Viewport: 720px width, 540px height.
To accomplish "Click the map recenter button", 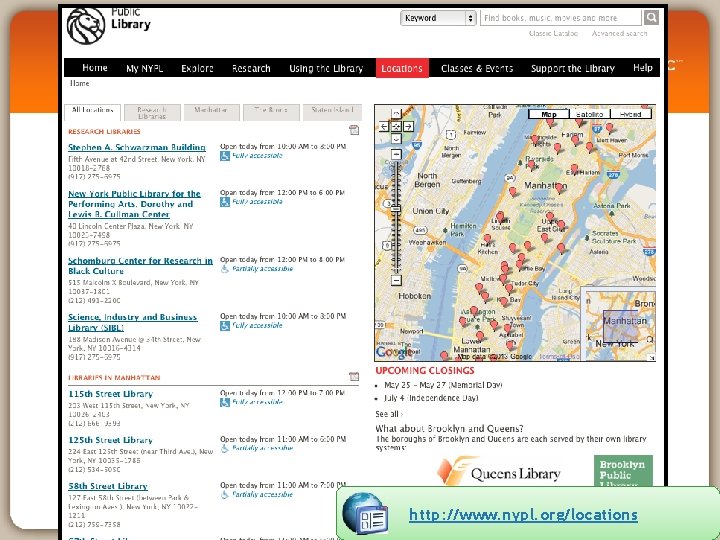I will point(396,126).
